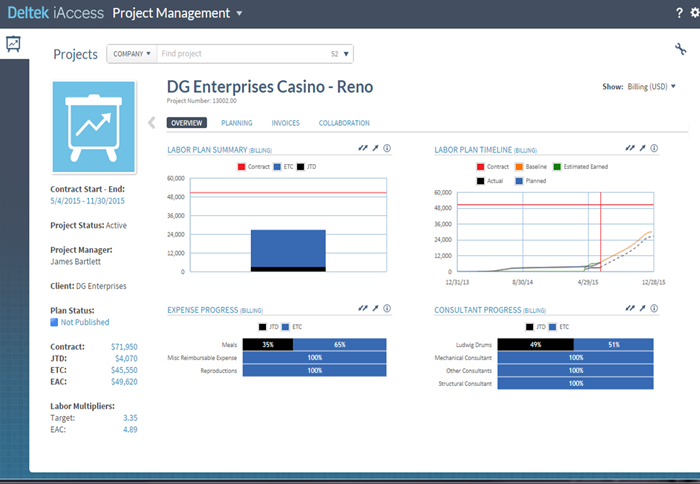Click the contract dates 5/4/2015 - 11/30/2015

[x=88, y=201]
